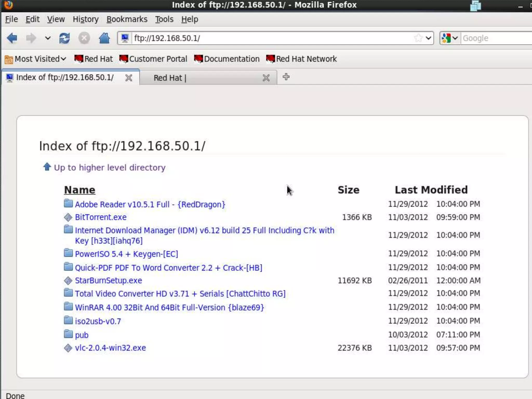This screenshot has height=399, width=532.
Task: Close the Red Hat tab
Action: [x=266, y=78]
